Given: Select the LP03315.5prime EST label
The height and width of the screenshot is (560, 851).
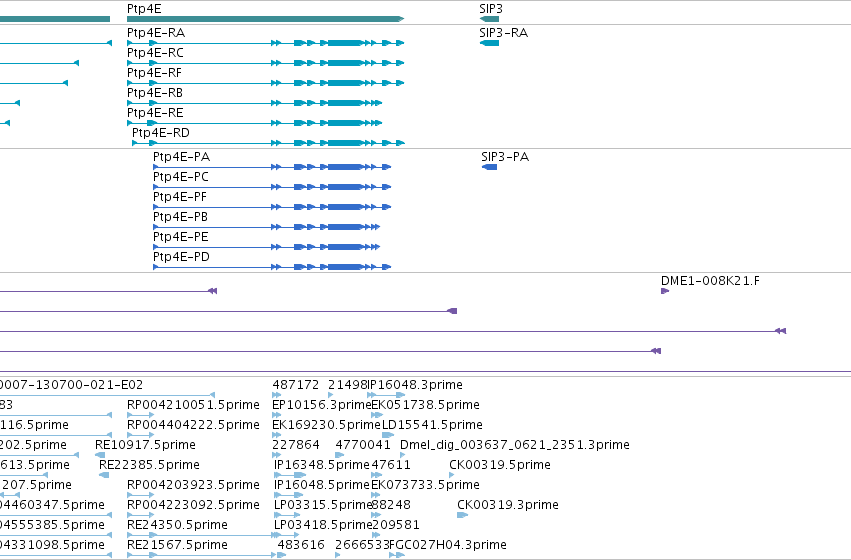Looking at the screenshot, I should [x=323, y=505].
